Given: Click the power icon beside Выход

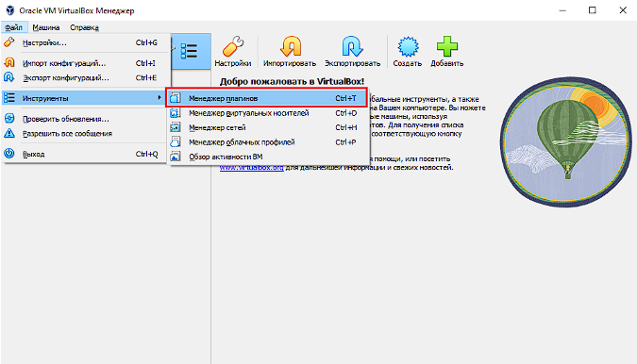Looking at the screenshot, I should point(8,154).
